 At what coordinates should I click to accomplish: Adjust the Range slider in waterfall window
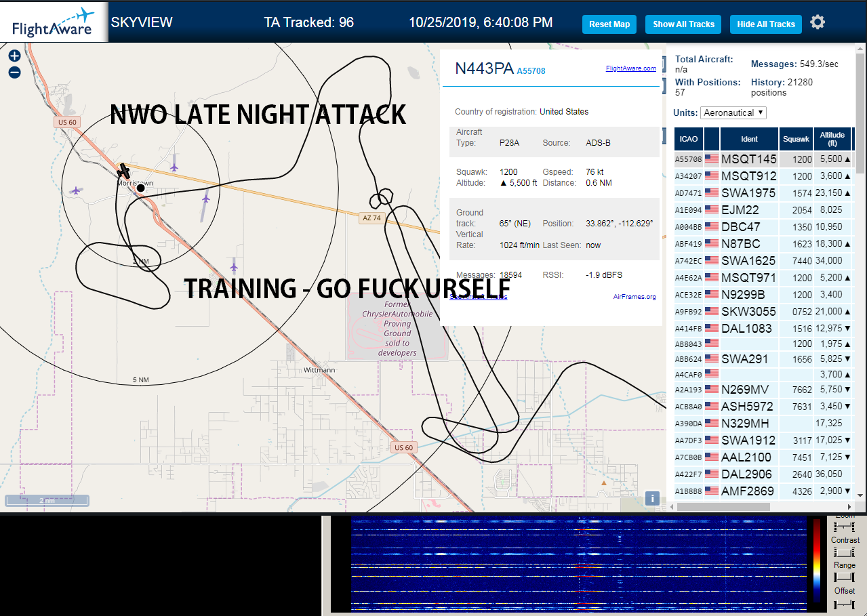845,577
